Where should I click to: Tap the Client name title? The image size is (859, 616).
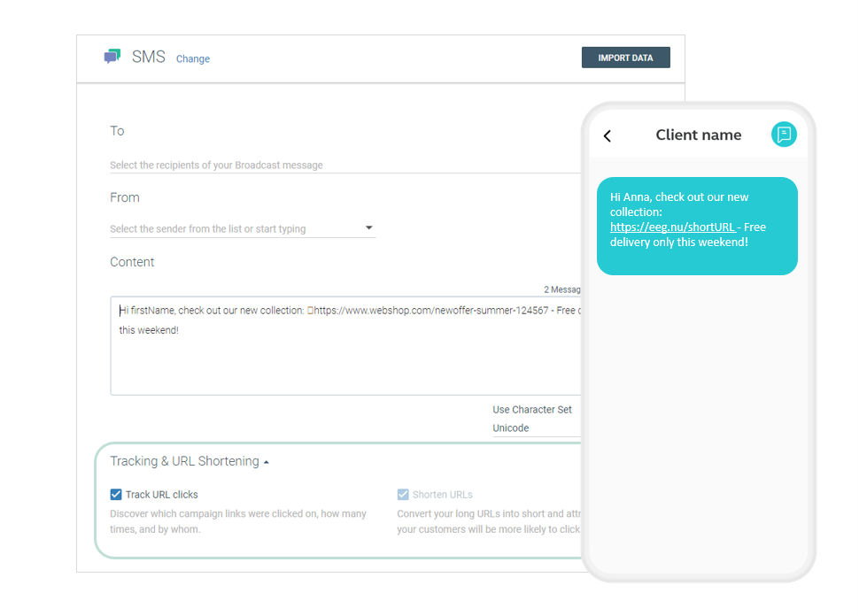[x=698, y=135]
